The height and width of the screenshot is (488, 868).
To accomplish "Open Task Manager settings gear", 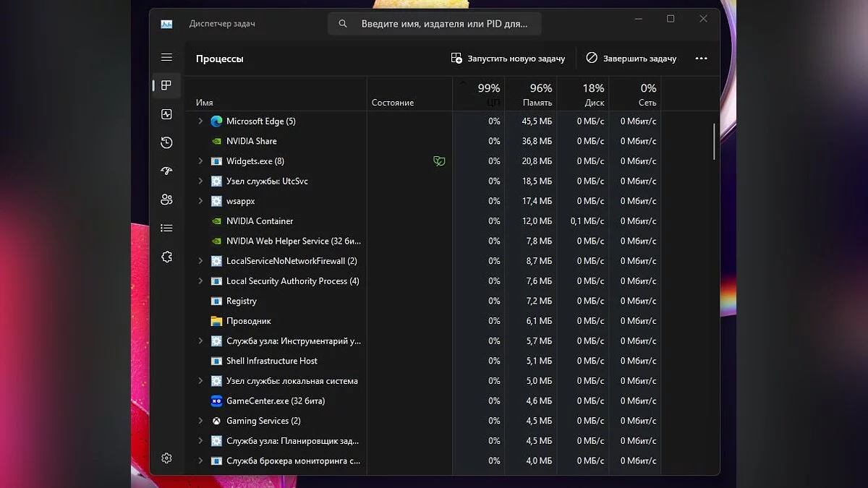I will [166, 458].
